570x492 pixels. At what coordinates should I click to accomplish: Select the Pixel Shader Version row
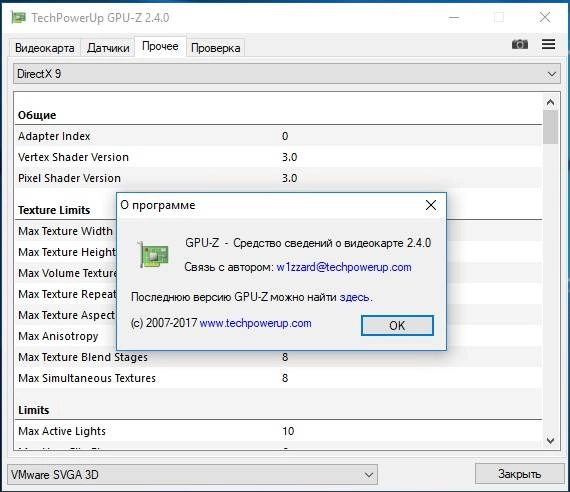pyautogui.click(x=278, y=178)
